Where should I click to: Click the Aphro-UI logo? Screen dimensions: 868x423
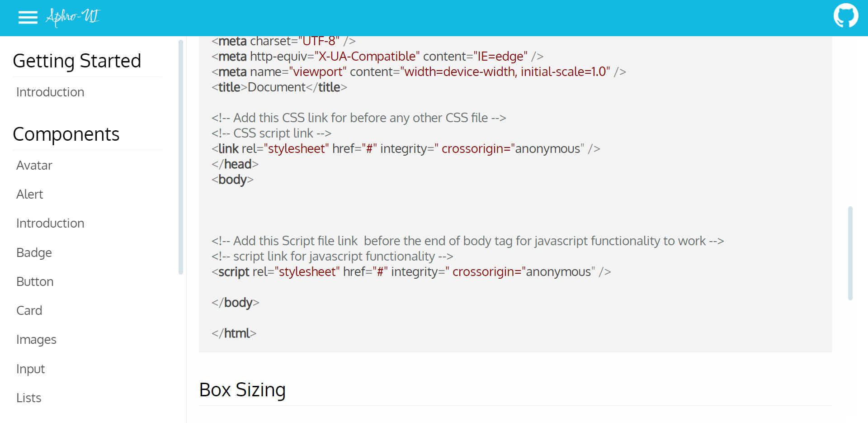(72, 18)
